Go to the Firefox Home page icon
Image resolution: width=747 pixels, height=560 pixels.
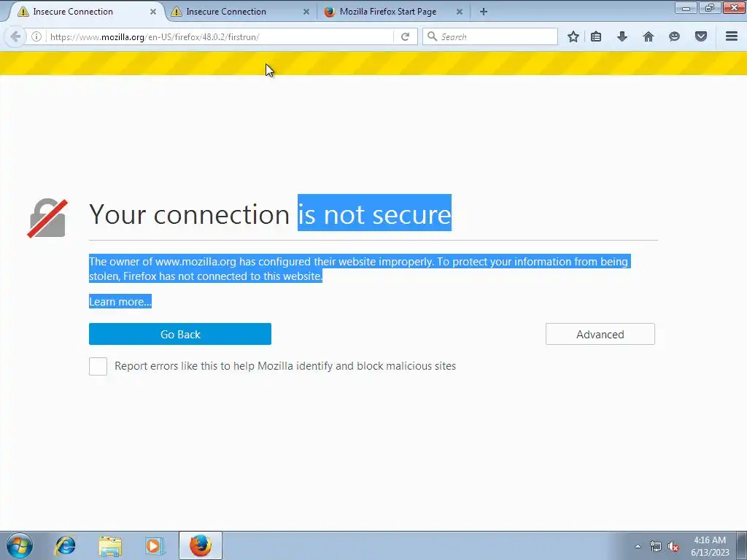pos(649,36)
